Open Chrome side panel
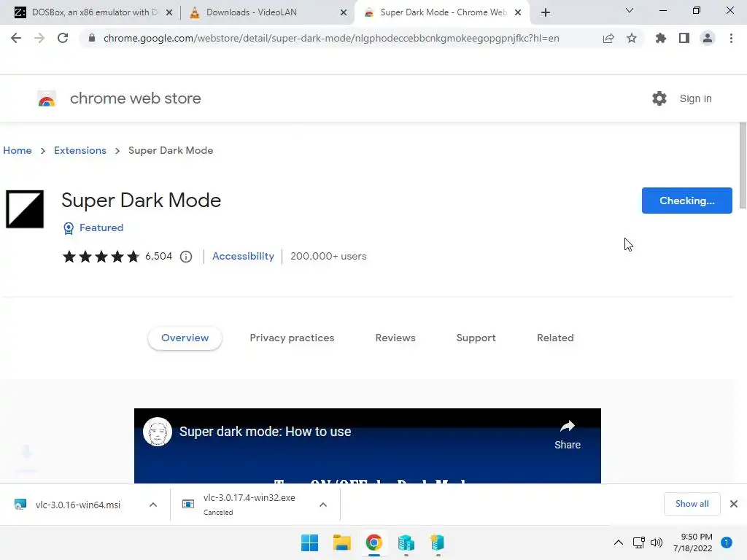The width and height of the screenshot is (747, 560). 684,38
